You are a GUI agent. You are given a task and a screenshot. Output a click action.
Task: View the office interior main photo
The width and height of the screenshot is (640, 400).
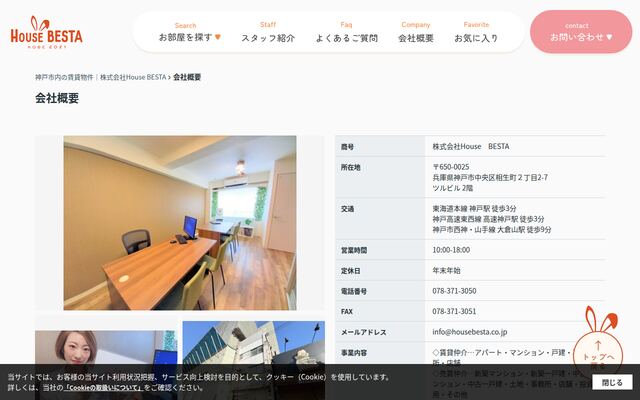(180, 223)
